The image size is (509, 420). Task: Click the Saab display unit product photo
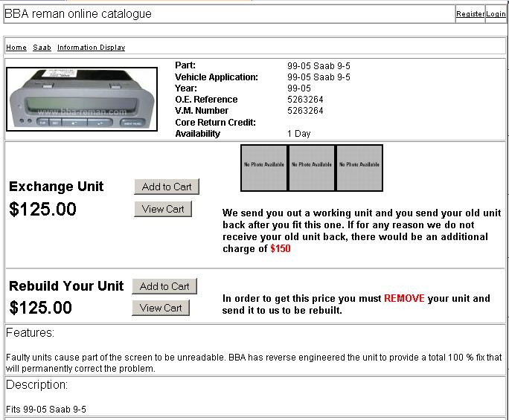click(82, 100)
